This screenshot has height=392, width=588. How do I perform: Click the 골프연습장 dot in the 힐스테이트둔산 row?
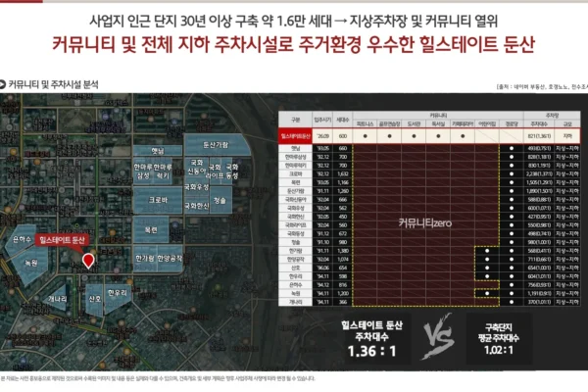389,136
